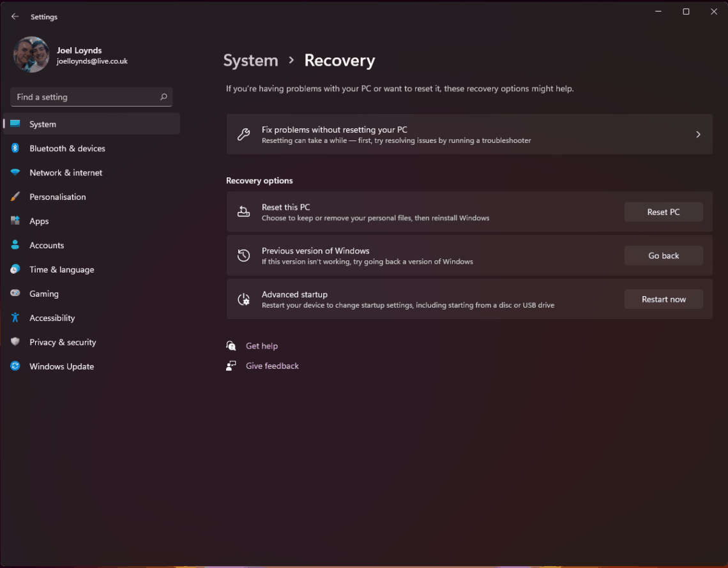Select the Accessibility person icon

tap(15, 318)
